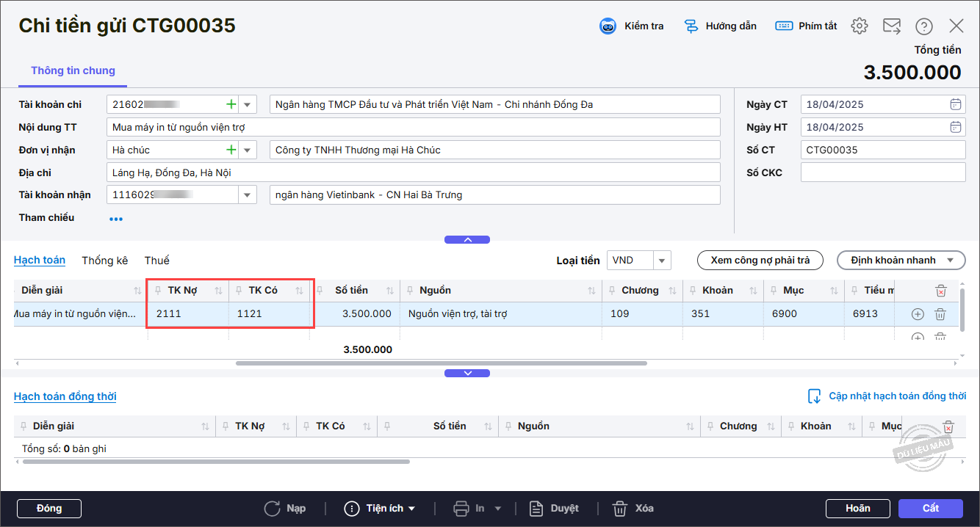Switch to the Thống kê tab

[x=104, y=261]
